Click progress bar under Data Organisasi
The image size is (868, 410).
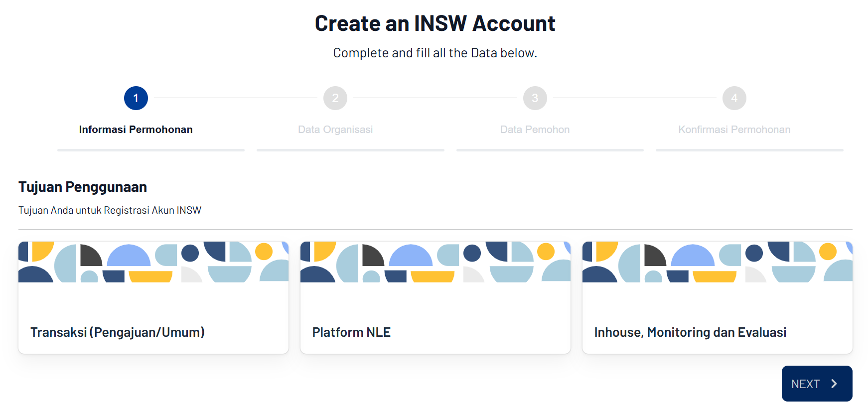(350, 150)
